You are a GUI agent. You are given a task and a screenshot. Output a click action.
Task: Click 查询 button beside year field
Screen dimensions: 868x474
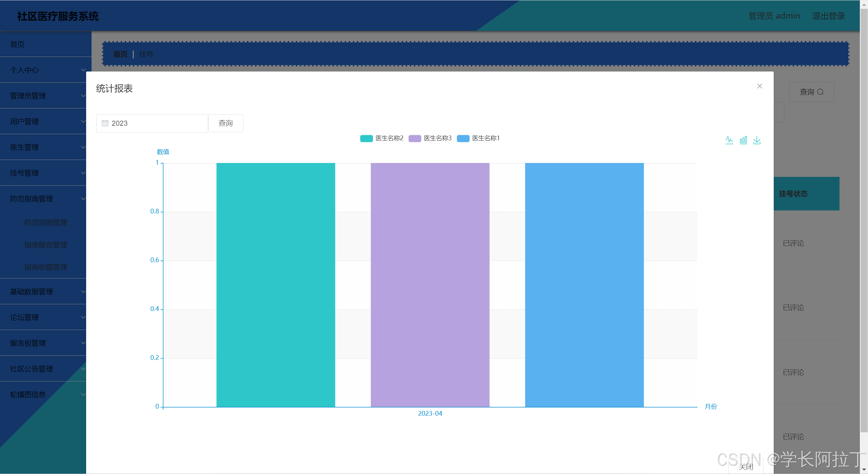[x=225, y=123]
